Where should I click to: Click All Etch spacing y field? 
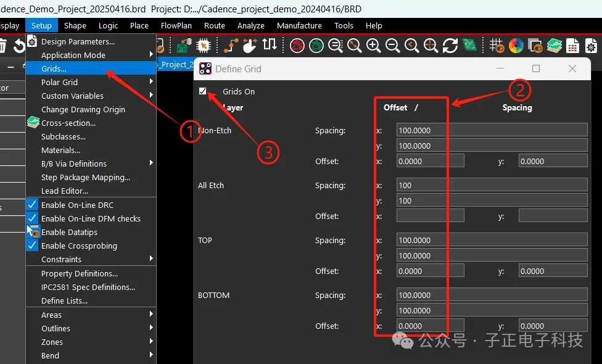pos(492,200)
